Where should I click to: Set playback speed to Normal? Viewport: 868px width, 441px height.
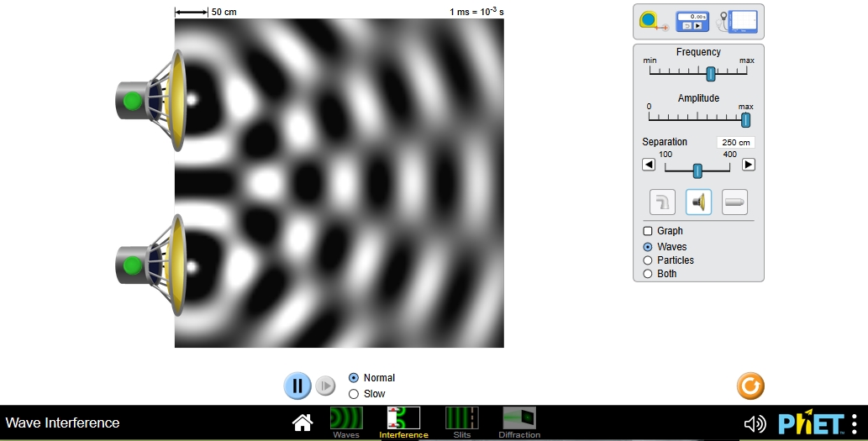371,378
